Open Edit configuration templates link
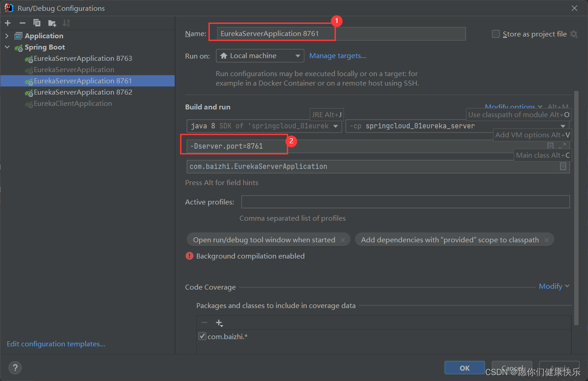Image resolution: width=588 pixels, height=381 pixels. click(x=56, y=344)
